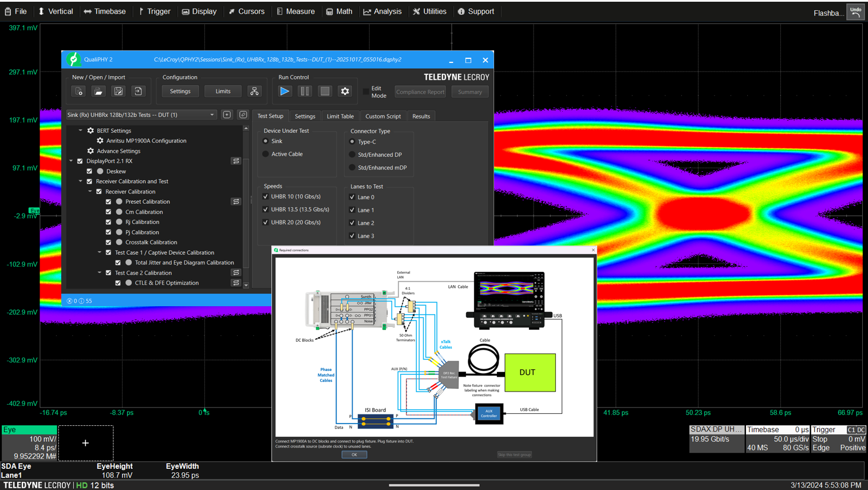Open the connection topology diagram icon

[x=254, y=92]
